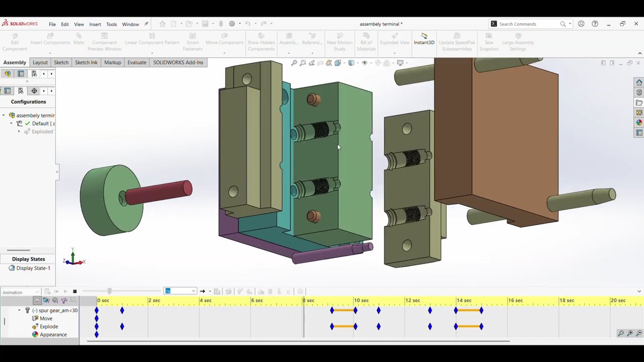The image size is (644, 362).
Task: Switch to the Sketch tab
Action: pyautogui.click(x=61, y=62)
